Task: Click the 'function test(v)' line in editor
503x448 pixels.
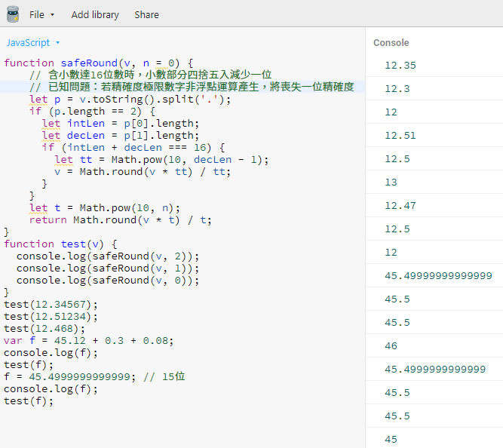Action: 60,244
